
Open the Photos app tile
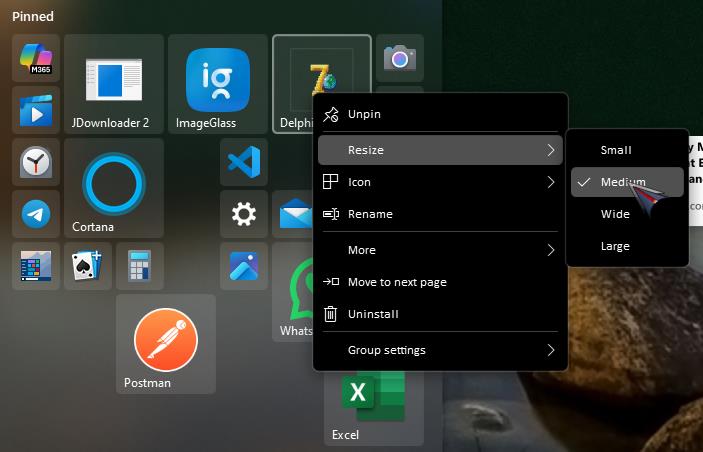click(x=244, y=266)
